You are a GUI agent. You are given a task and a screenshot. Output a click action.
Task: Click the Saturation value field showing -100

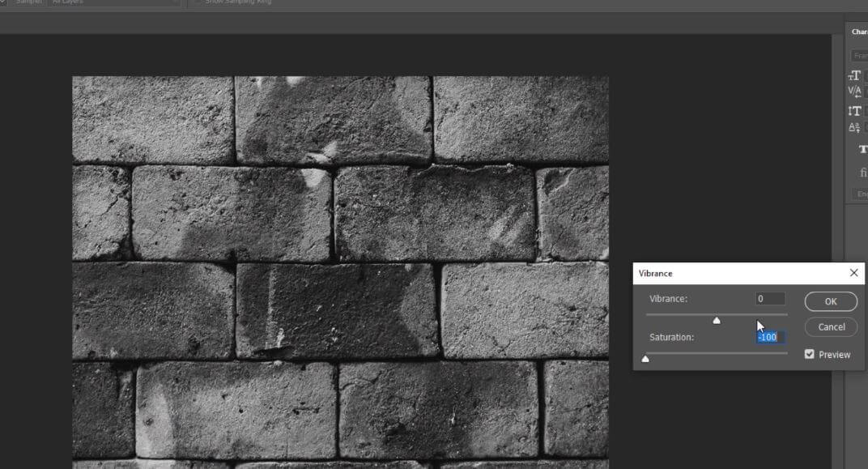click(x=770, y=337)
